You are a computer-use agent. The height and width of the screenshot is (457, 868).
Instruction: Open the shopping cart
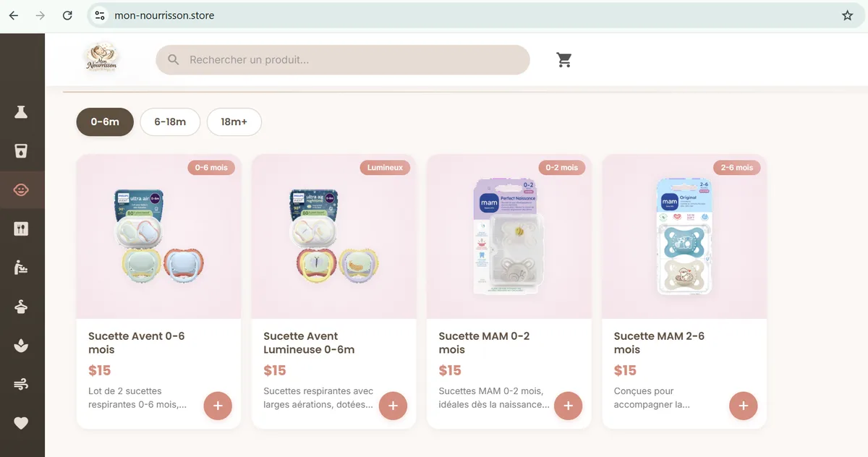(x=564, y=60)
